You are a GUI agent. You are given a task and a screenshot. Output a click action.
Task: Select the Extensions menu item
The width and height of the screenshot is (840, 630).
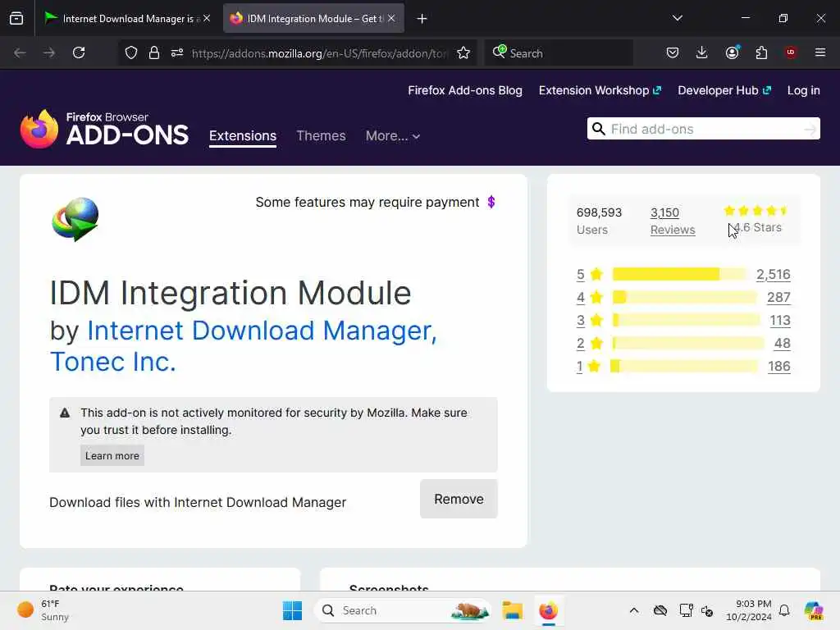pos(243,136)
